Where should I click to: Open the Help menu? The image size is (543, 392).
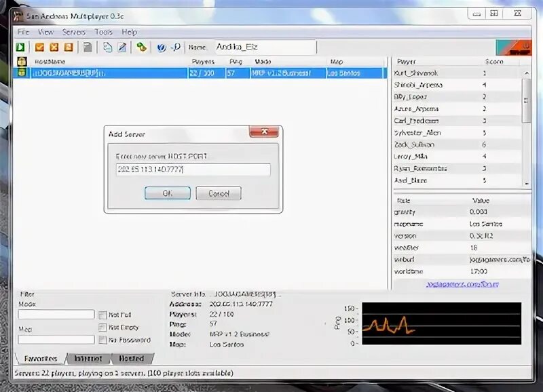click(129, 32)
